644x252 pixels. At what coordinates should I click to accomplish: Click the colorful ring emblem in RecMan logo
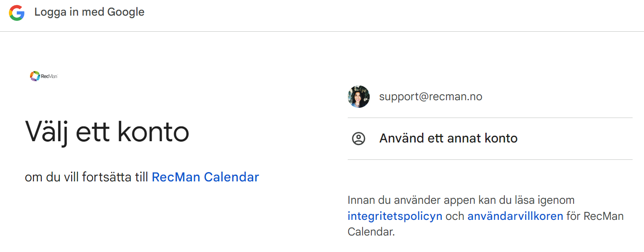[35, 76]
